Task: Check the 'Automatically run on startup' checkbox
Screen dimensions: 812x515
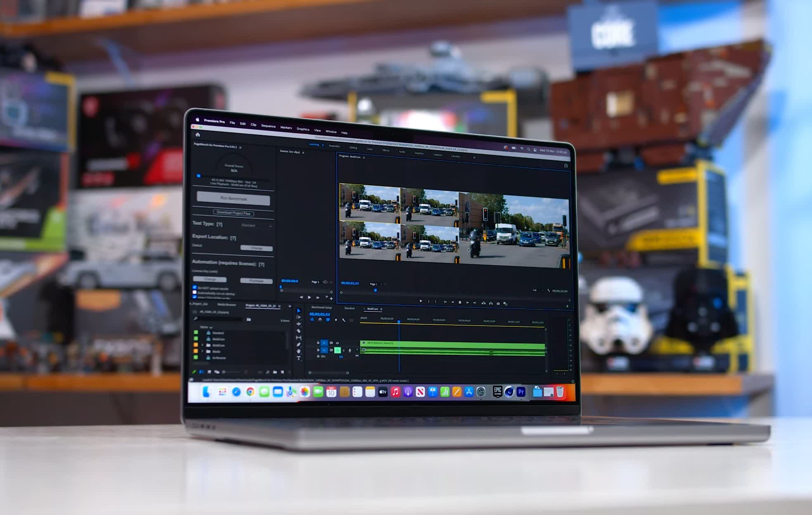Action: [x=194, y=293]
